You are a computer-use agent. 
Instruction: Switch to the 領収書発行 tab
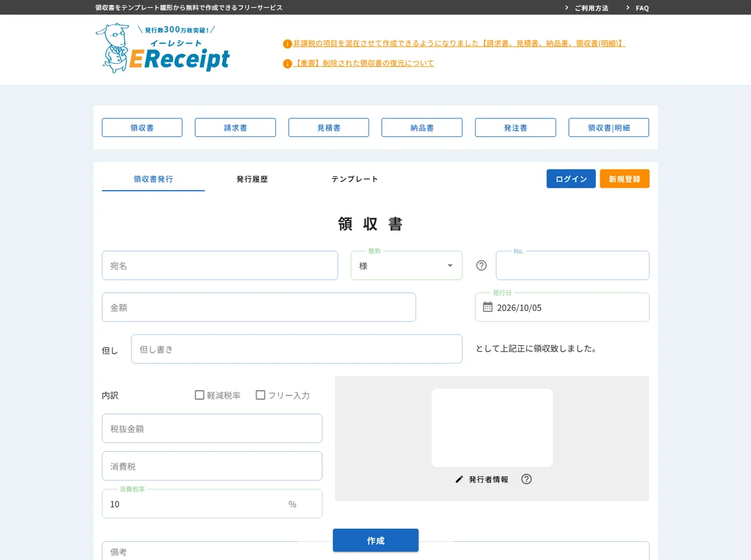(x=153, y=179)
